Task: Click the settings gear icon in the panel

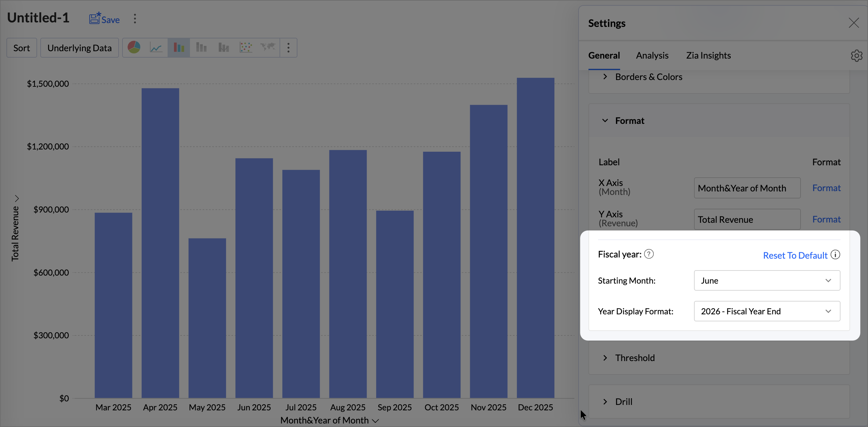Action: [x=856, y=56]
